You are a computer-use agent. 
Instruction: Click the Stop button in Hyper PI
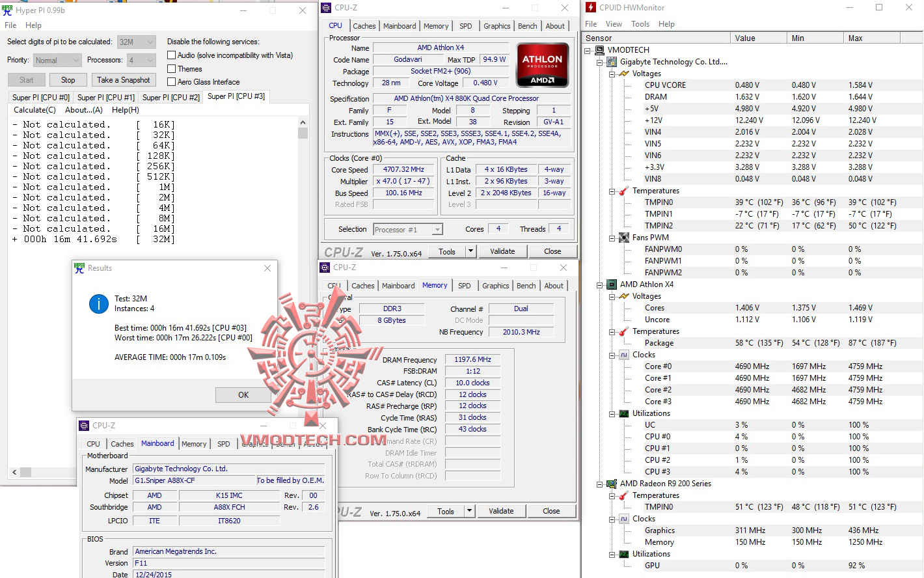point(68,80)
